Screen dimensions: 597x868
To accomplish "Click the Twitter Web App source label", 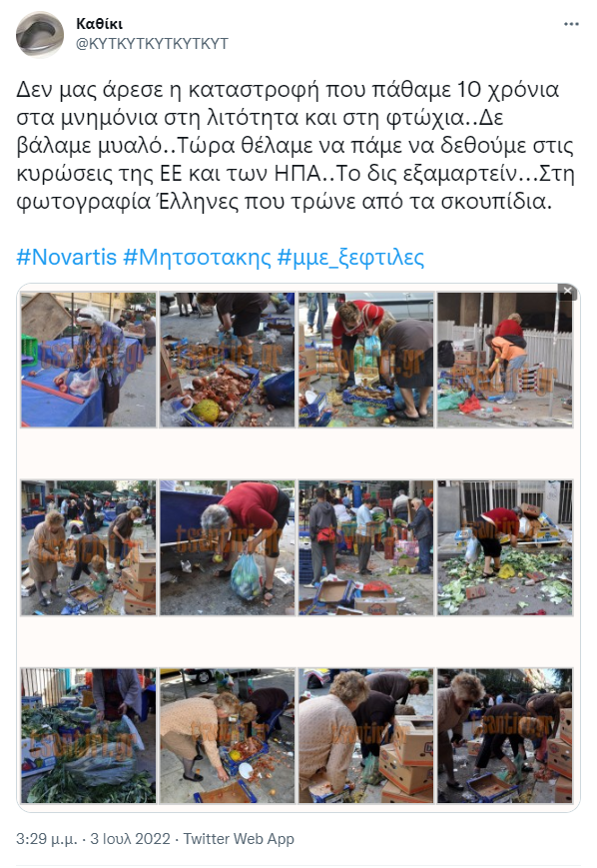I will 239,839.
